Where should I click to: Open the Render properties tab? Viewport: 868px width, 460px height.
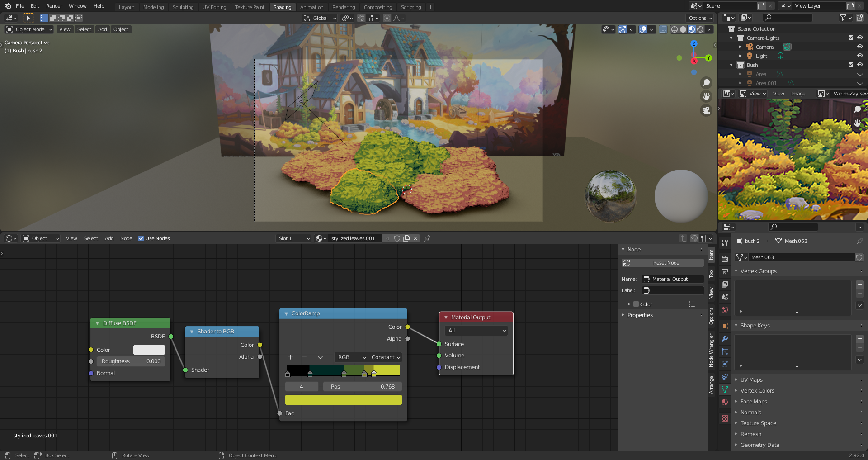(725, 259)
